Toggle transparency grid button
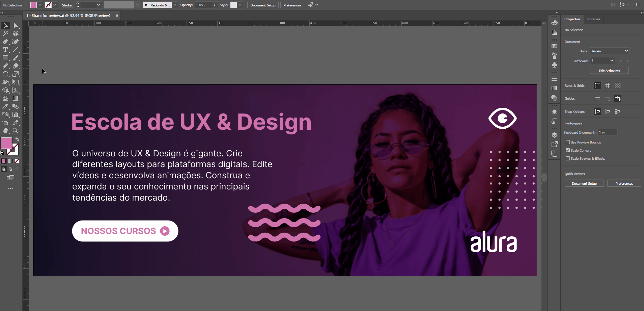 618,85
